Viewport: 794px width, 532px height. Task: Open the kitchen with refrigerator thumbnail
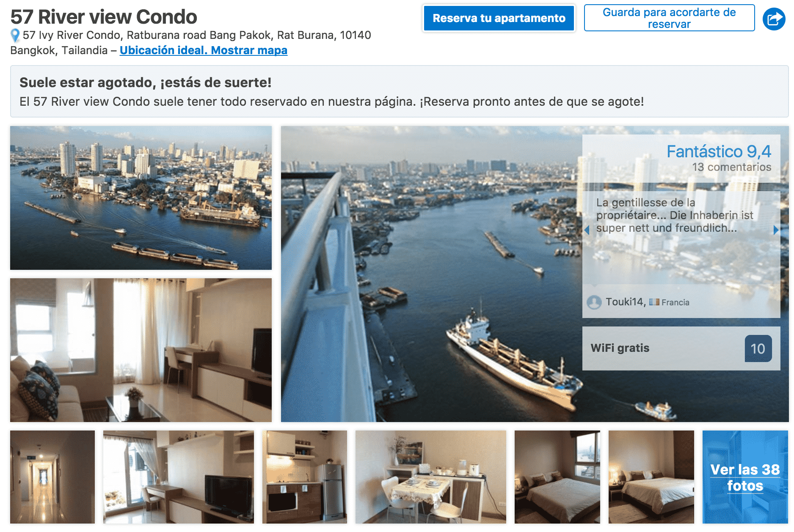[305, 477]
